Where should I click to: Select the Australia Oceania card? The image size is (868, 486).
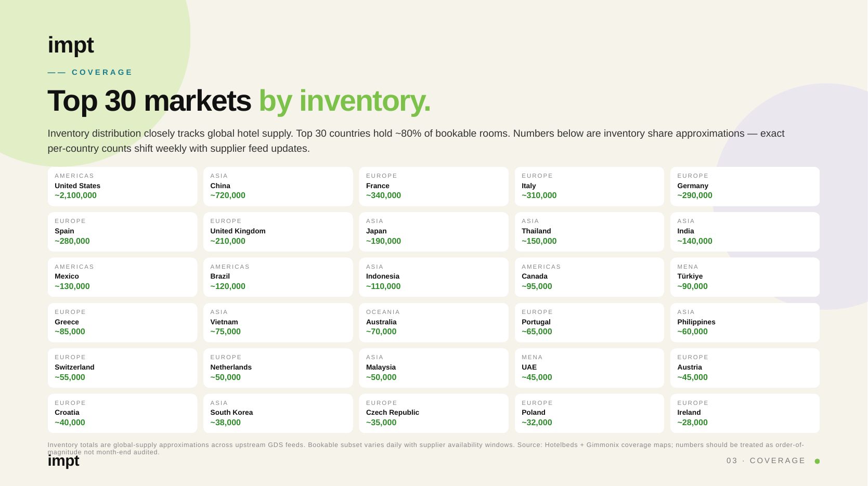(x=434, y=322)
